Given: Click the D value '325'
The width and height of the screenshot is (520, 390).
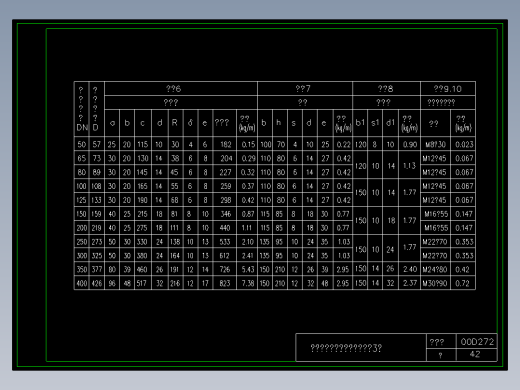Looking at the screenshot, I should [x=97, y=256].
